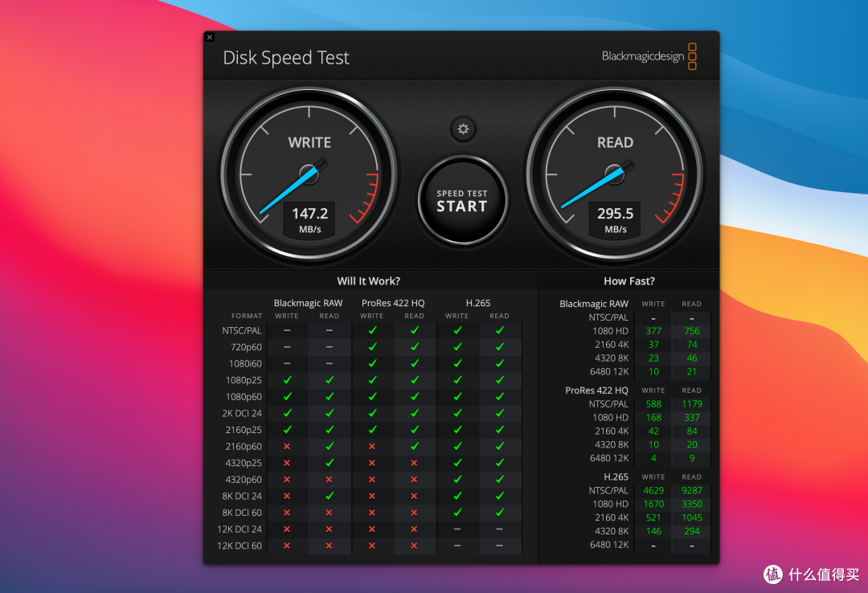Click the 8K DCI 60 row label

[x=242, y=513]
